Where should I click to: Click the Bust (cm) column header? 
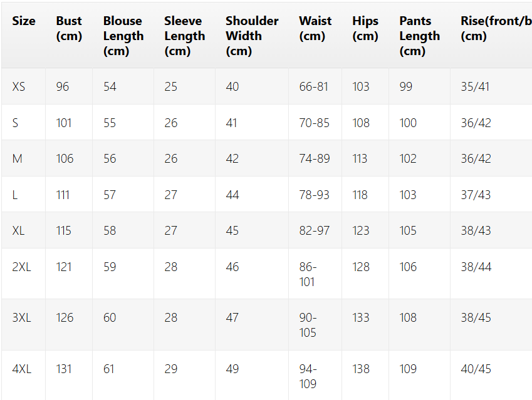click(x=69, y=28)
